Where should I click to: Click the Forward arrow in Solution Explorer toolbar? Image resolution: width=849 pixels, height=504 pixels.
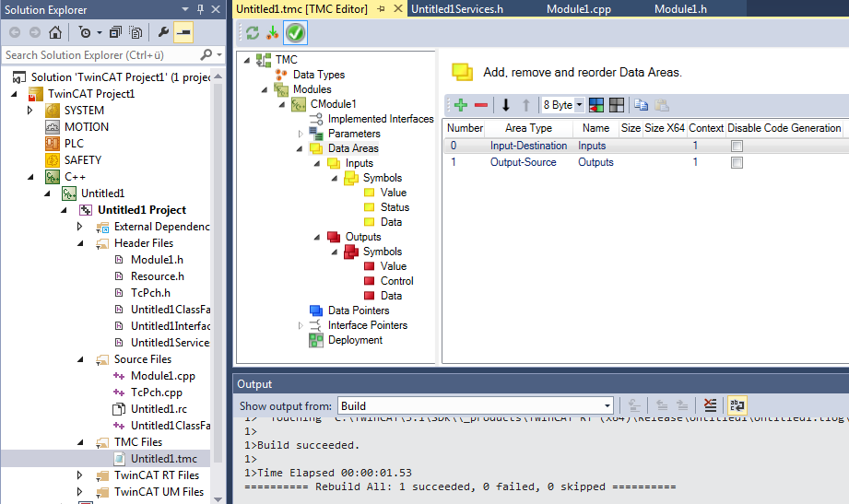(x=35, y=32)
